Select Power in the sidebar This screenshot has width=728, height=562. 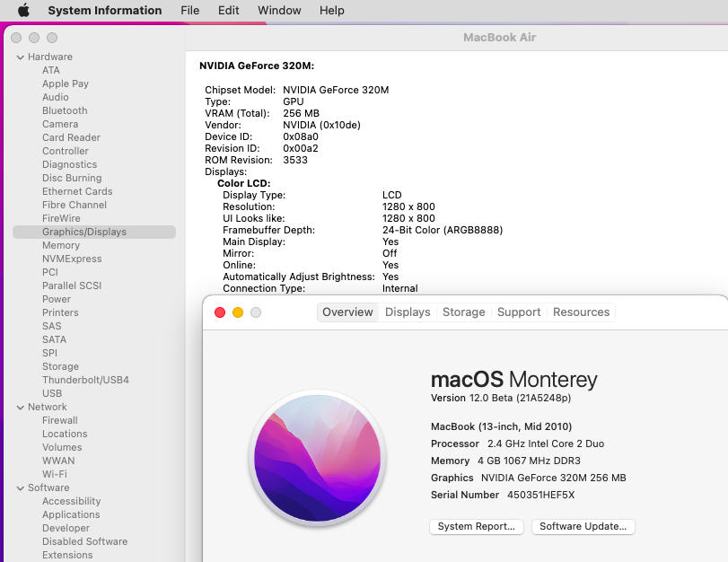click(x=57, y=299)
